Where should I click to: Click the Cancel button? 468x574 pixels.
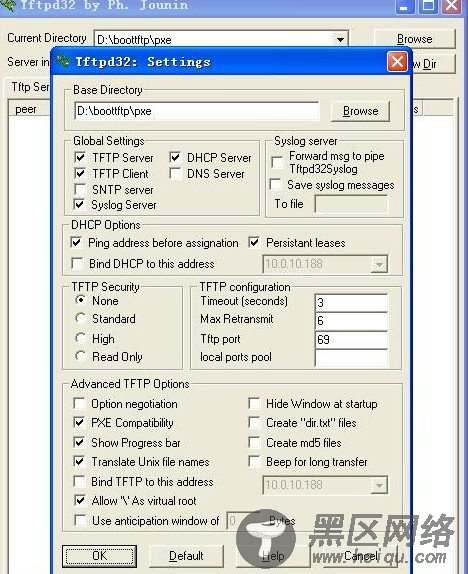click(361, 556)
